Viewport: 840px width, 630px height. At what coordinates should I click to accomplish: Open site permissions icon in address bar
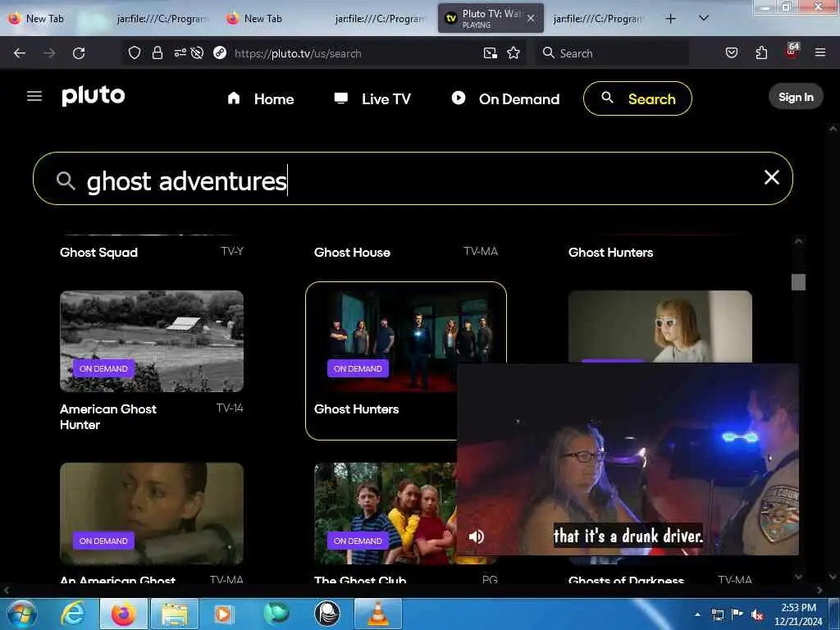(x=180, y=52)
